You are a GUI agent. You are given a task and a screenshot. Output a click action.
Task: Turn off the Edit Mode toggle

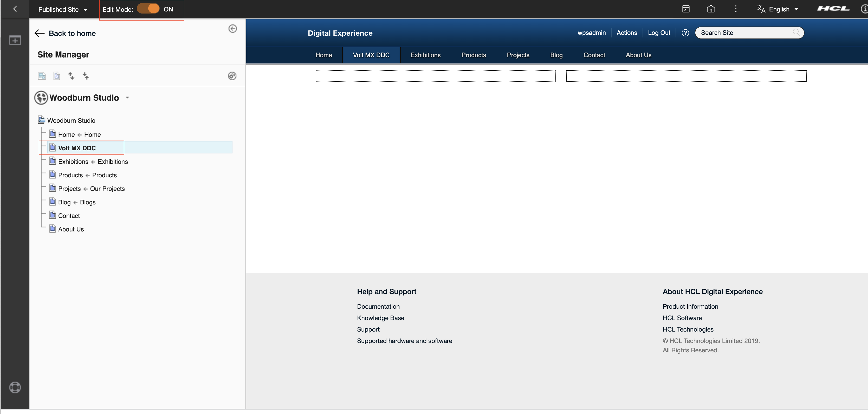148,9
